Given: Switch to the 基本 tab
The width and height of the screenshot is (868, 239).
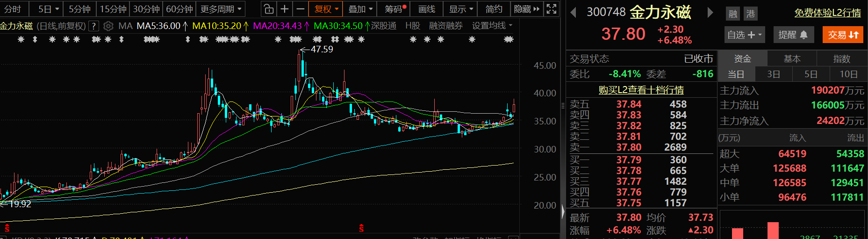Looking at the screenshot, I should click(x=792, y=59).
